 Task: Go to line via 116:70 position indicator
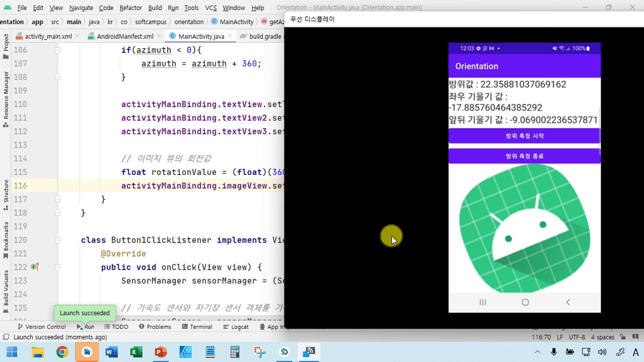coord(541,337)
